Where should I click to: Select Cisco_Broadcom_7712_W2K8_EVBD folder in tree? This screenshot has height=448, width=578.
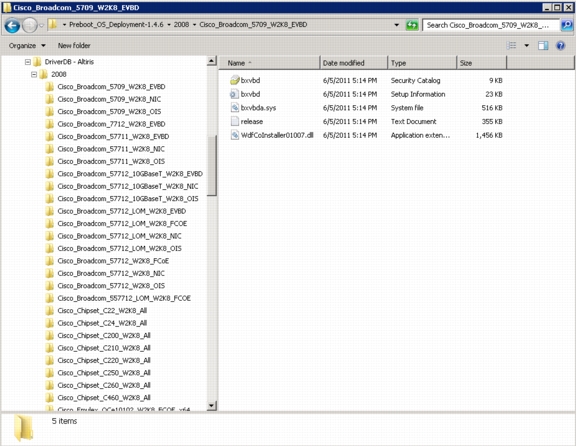[x=111, y=124]
